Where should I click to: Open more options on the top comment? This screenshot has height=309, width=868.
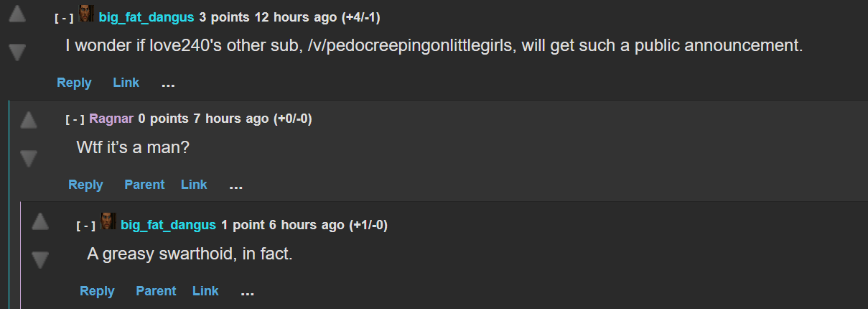tap(168, 83)
